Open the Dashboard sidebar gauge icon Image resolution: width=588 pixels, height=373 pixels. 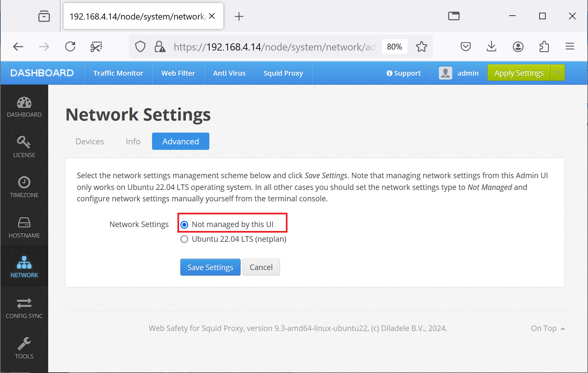(24, 103)
